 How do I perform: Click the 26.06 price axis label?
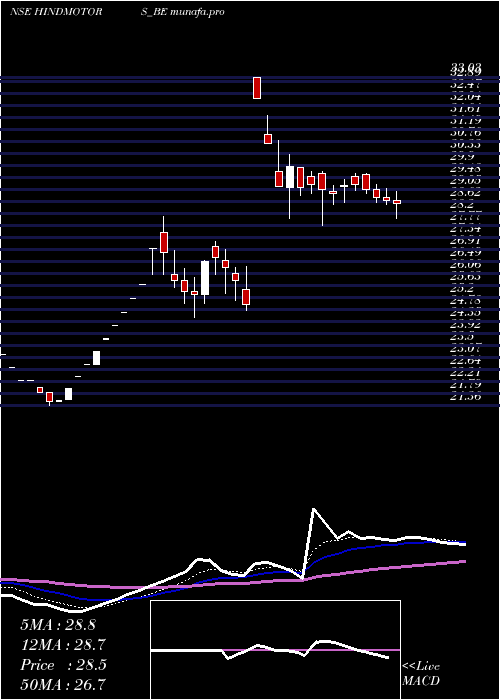(x=466, y=265)
